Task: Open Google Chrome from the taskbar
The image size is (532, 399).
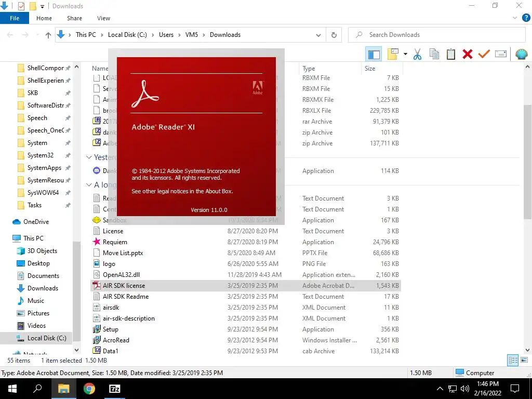Action: click(89, 389)
